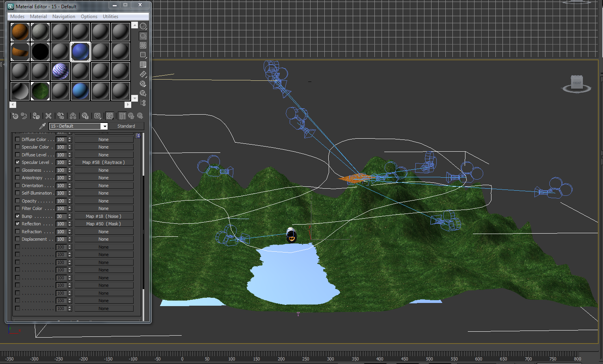Screen dimensions: 603x364
Task: Open Sample UV Tiling flyout
Action: tap(143, 55)
